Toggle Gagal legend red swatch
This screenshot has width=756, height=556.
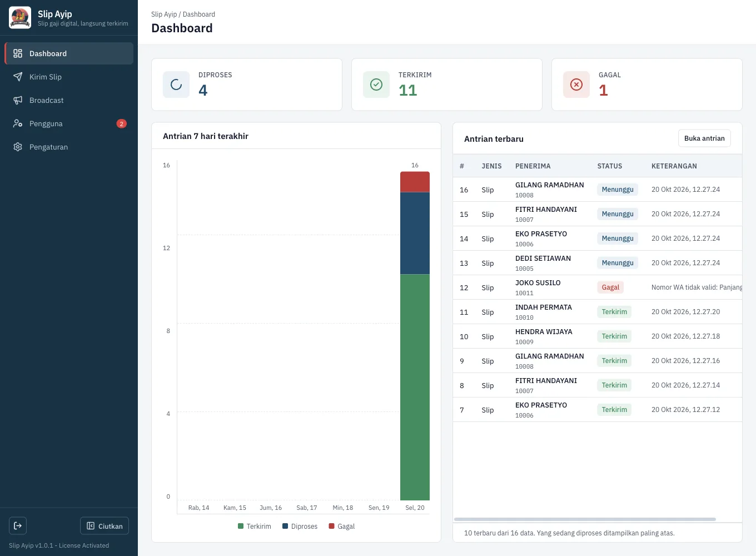click(332, 526)
